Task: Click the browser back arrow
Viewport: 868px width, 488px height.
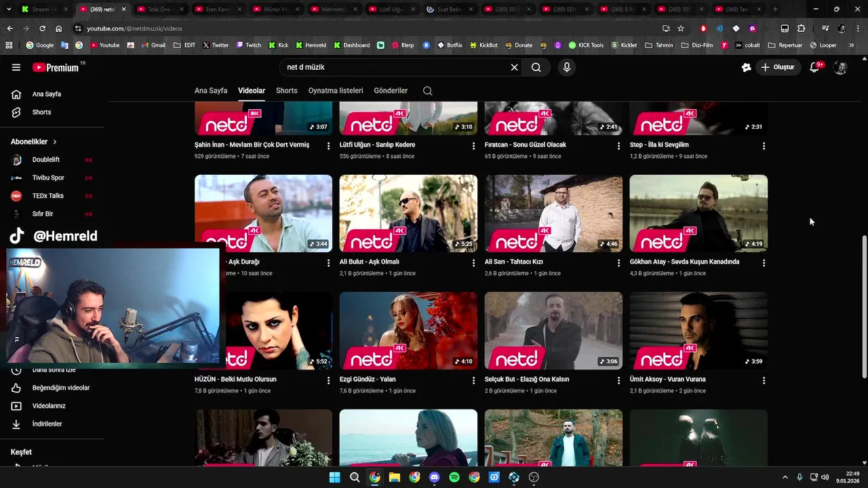Action: 9,28
